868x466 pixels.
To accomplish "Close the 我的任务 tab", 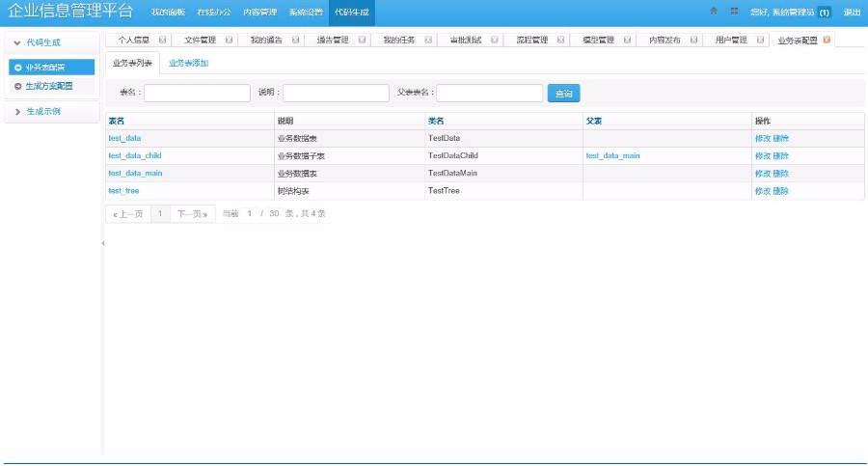I will point(428,40).
